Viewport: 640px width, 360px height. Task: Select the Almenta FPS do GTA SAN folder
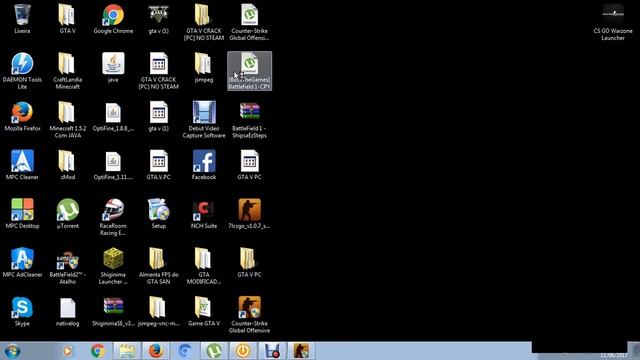click(x=158, y=267)
